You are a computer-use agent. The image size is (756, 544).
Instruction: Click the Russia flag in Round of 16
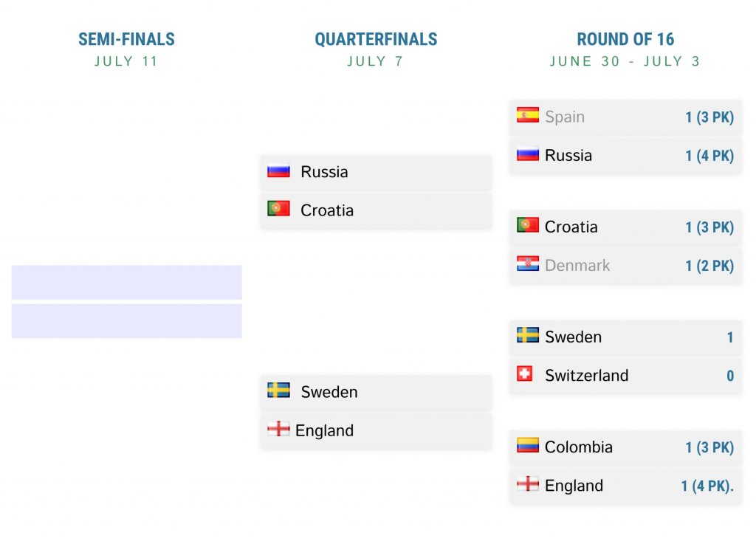(x=528, y=154)
